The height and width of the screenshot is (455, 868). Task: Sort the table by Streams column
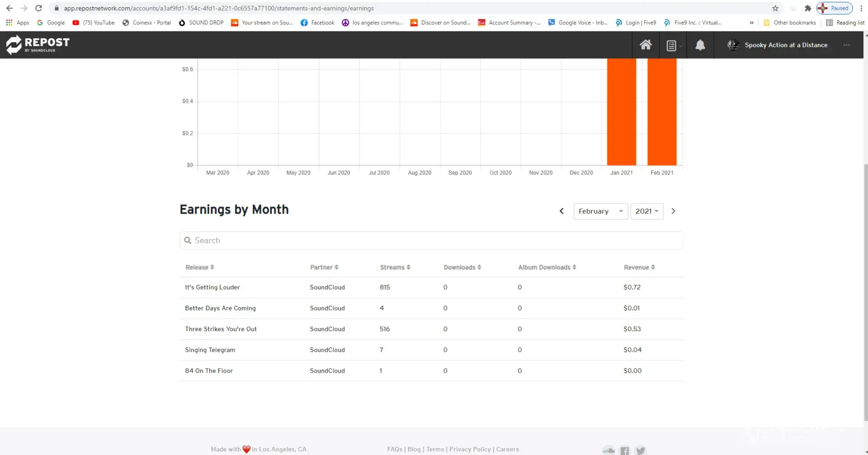tap(395, 268)
